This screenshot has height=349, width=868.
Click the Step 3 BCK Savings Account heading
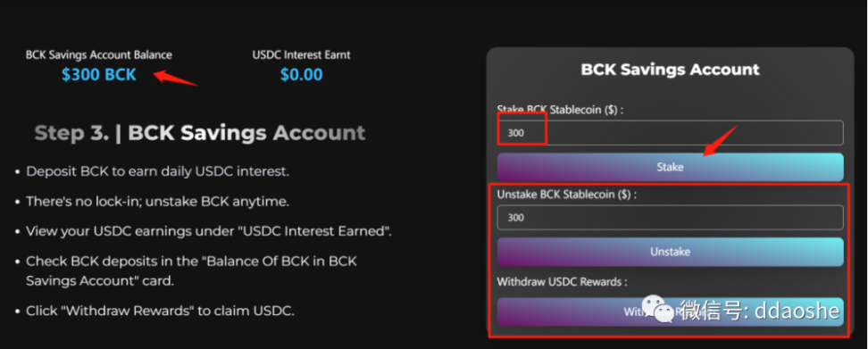tap(200, 133)
